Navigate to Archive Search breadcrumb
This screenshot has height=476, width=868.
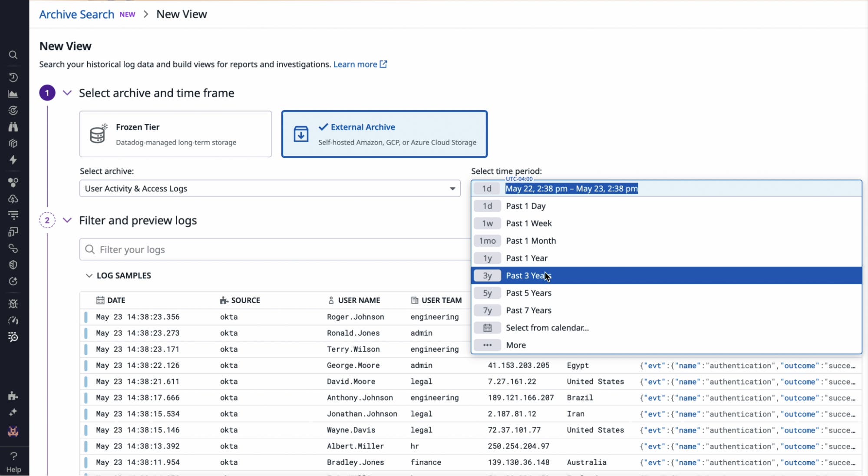[76, 14]
